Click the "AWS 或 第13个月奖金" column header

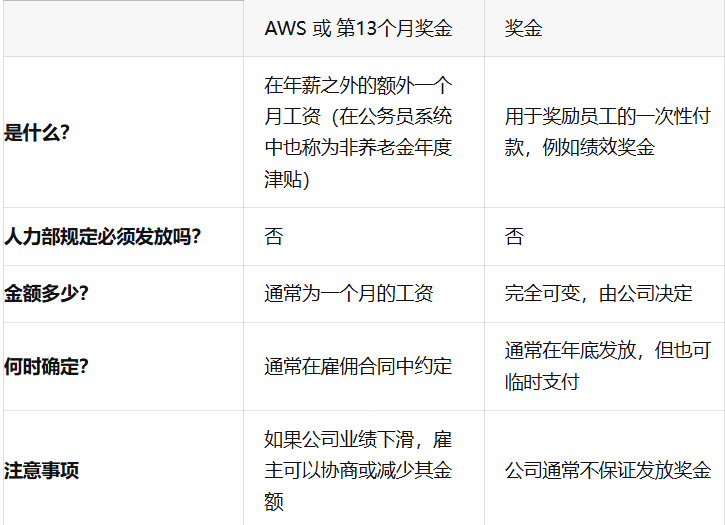(x=357, y=29)
